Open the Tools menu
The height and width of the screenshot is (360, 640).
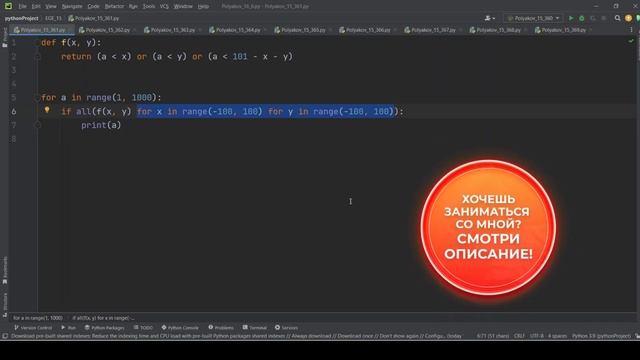(x=149, y=6)
